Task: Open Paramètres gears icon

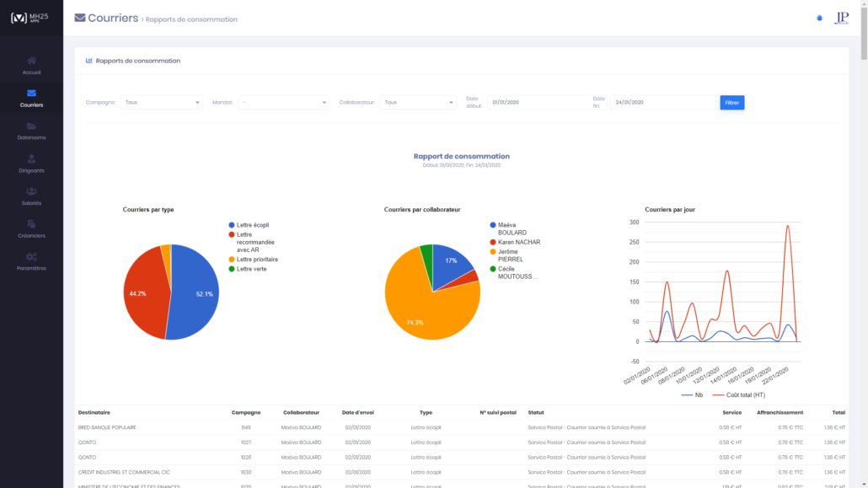Action: 31,256
